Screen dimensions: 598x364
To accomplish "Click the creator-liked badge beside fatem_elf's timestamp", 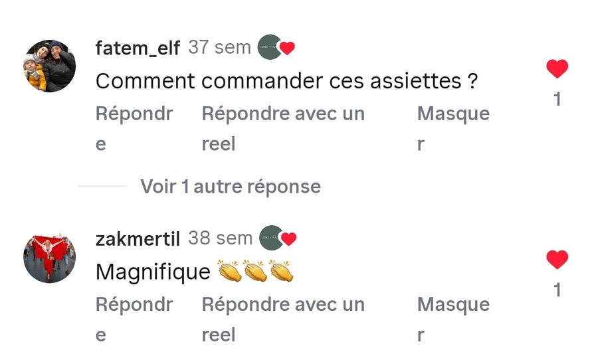I will tap(276, 47).
